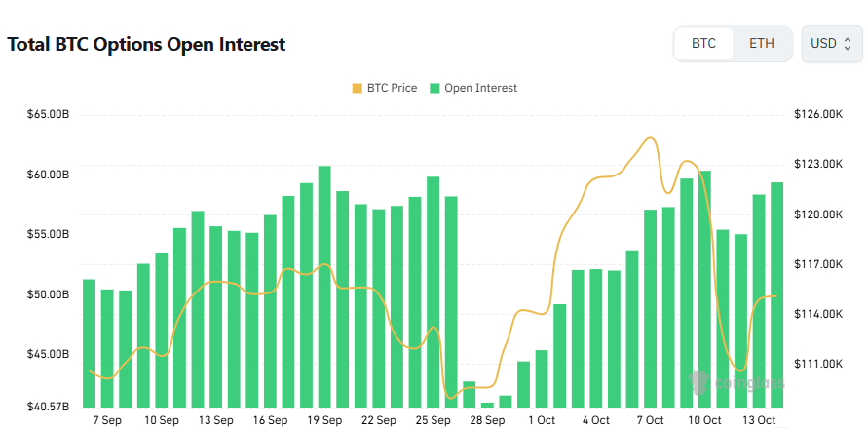
Task: Click the 7 Sep open interest bar
Action: [107, 348]
